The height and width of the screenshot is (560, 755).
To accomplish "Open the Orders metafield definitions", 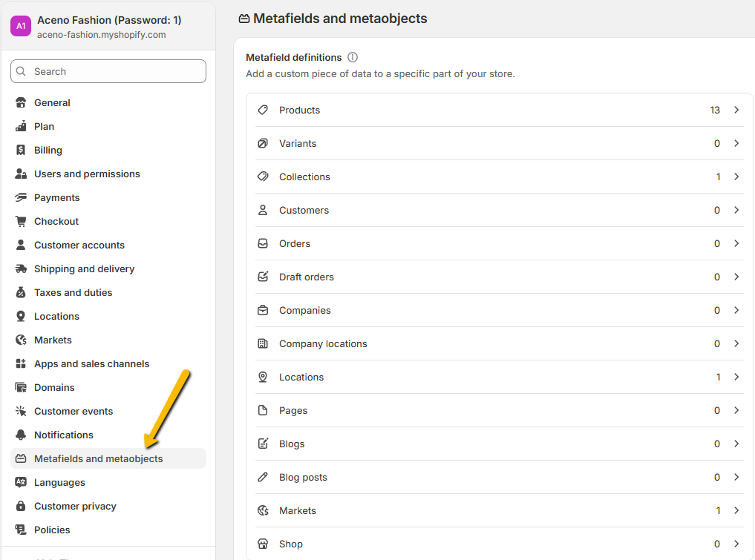I will [x=295, y=243].
